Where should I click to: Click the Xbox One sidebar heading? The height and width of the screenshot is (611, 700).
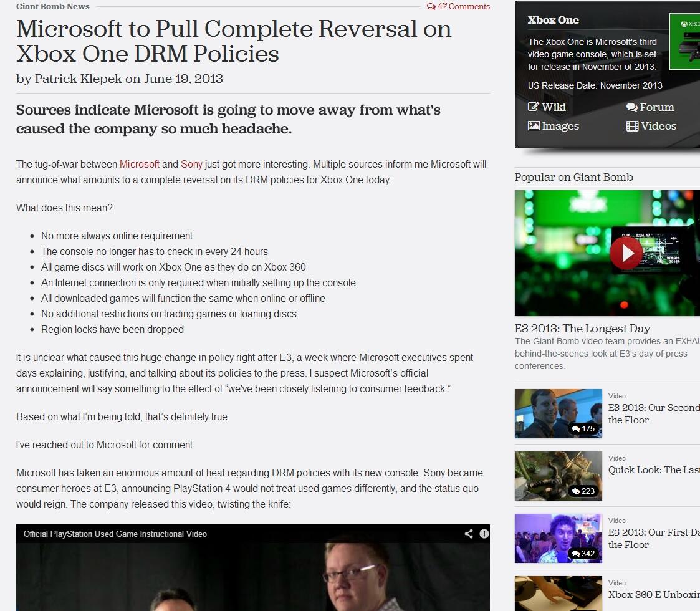[x=553, y=20]
